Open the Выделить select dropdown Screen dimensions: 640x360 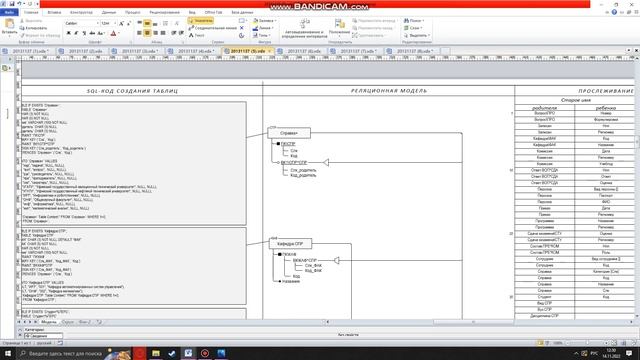[417, 36]
